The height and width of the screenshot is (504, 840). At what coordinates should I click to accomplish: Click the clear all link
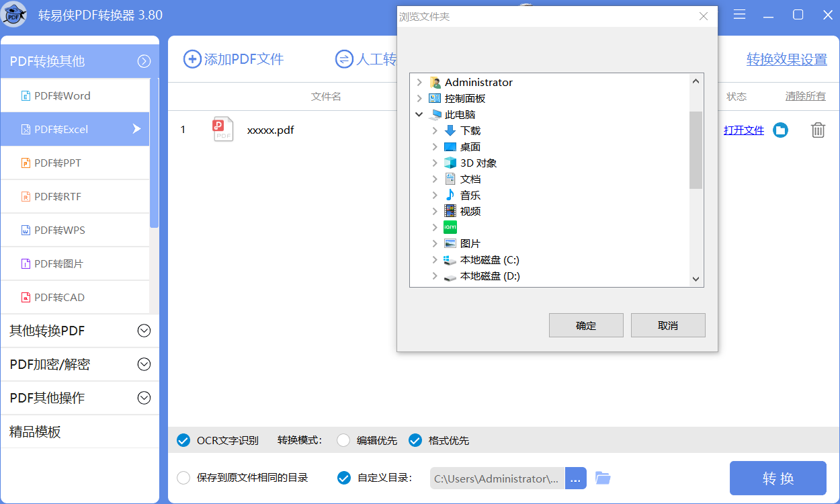coord(806,96)
